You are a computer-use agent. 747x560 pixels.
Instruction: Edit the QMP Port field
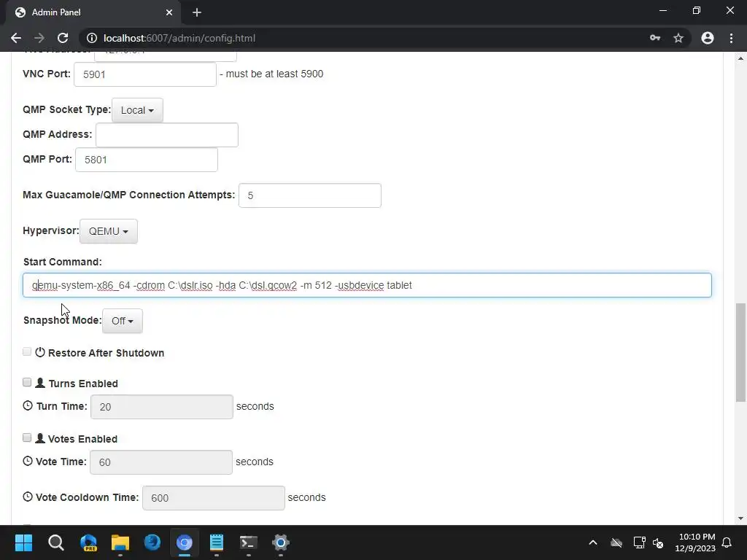146,160
